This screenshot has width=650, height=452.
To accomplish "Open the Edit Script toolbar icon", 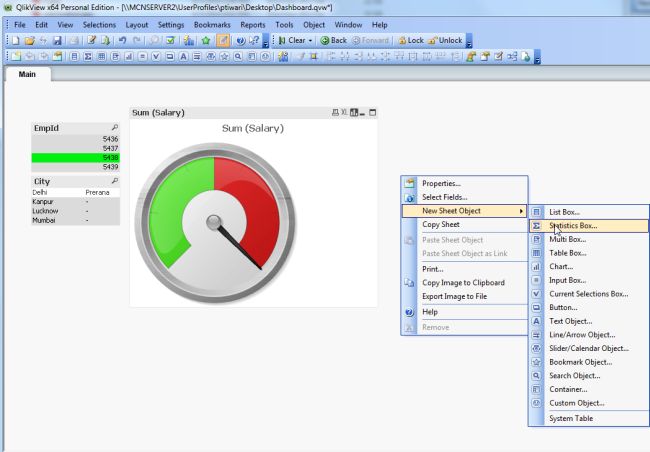I will point(92,41).
